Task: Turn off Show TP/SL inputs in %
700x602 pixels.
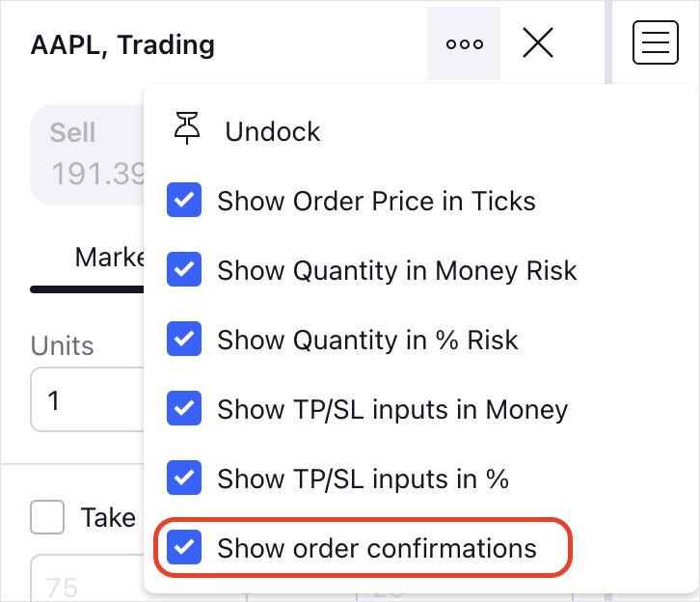Action: click(x=184, y=479)
